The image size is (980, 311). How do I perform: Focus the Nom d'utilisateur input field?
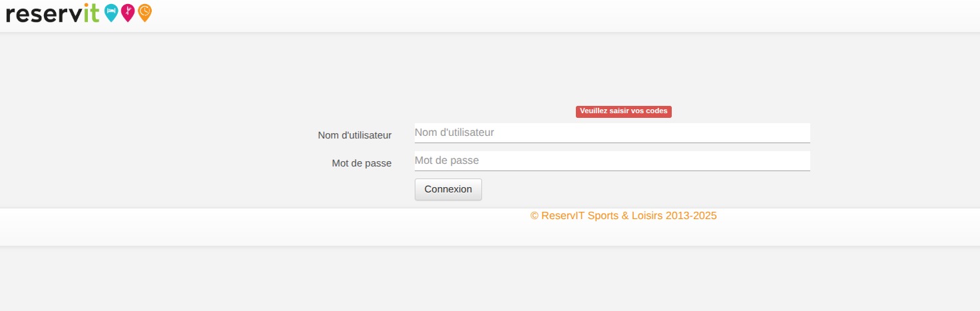point(612,133)
